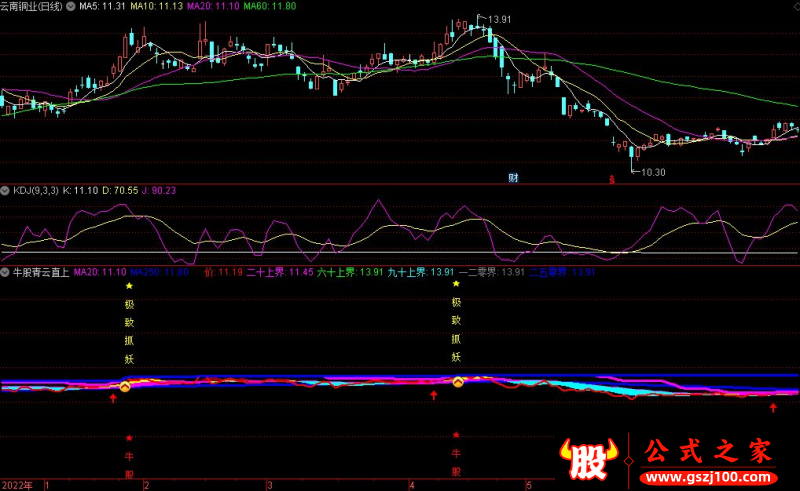This screenshot has height=491, width=800.
Task: Click the second orange chevron signal circle
Action: coord(458,382)
